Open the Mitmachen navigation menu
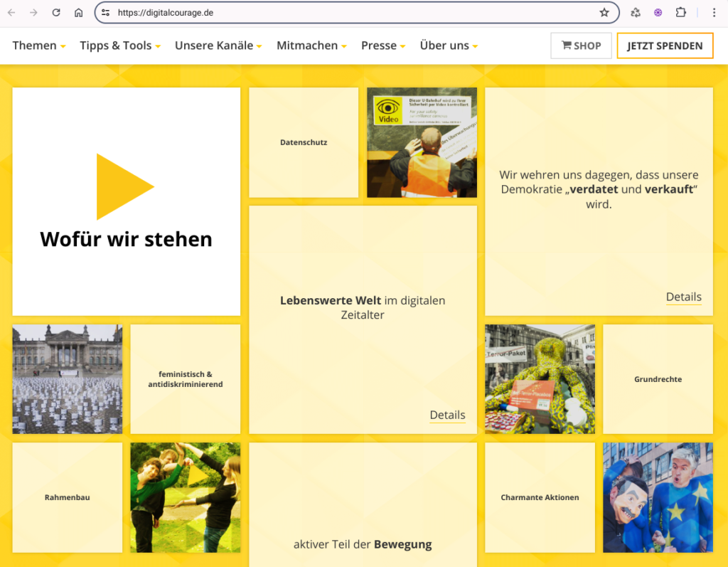The height and width of the screenshot is (567, 728). 311,46
